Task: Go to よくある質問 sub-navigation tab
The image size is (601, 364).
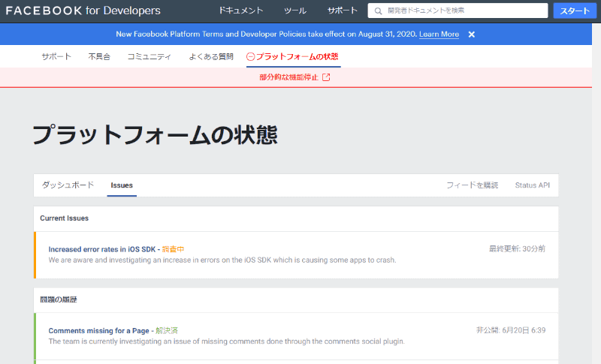Action: 211,56
